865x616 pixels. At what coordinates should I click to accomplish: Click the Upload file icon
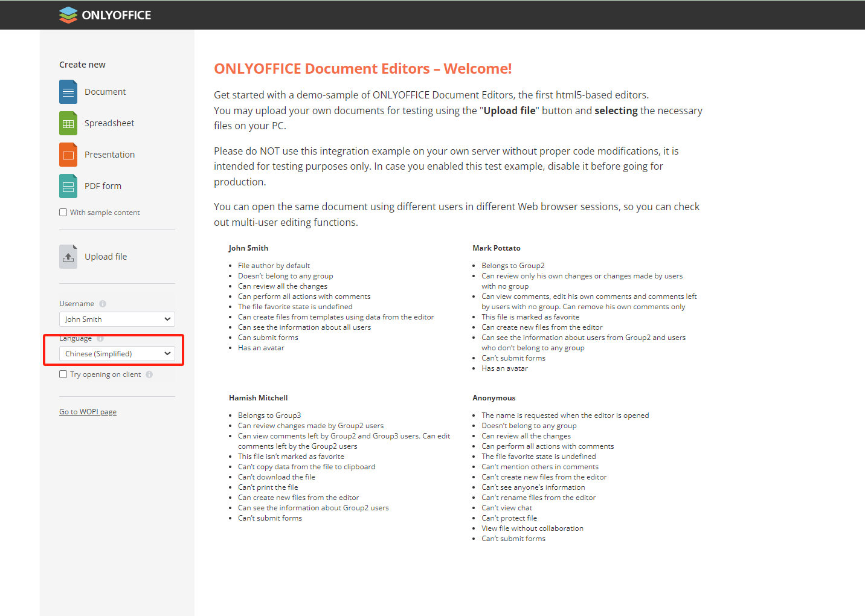68,257
